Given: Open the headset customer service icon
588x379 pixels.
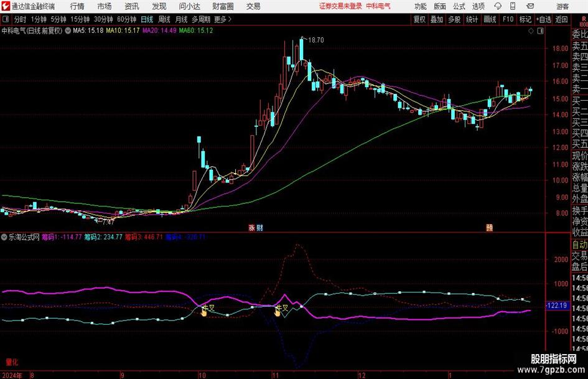Looking at the screenshot, I should [x=498, y=6].
